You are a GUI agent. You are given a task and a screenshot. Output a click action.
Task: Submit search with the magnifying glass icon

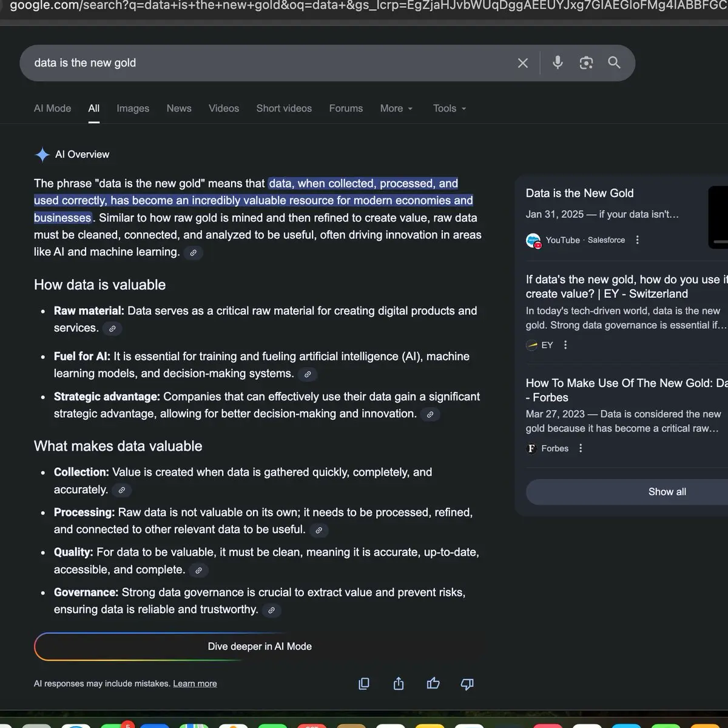[614, 62]
